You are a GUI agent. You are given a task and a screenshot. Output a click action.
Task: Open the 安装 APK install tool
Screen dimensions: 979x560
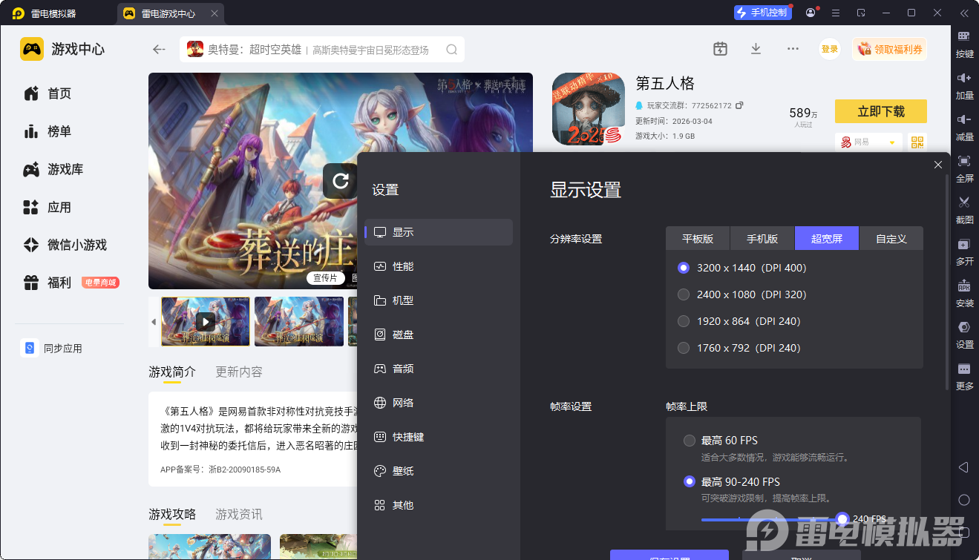click(x=964, y=293)
